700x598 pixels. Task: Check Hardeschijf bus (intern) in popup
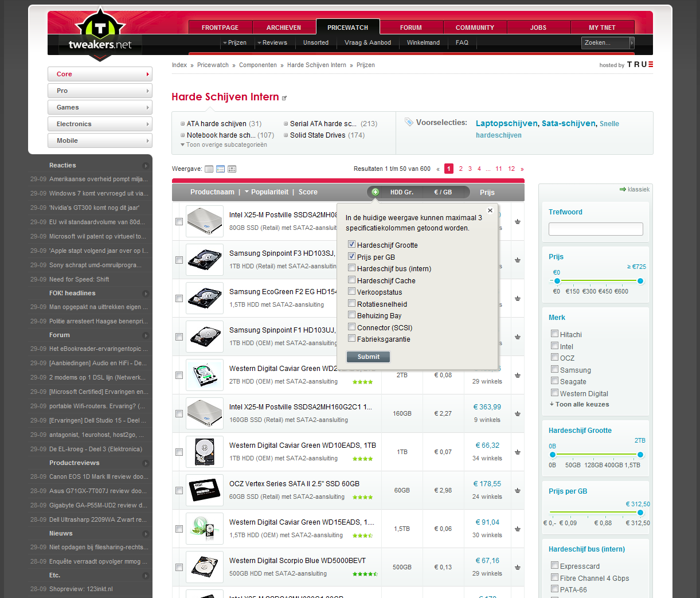click(352, 268)
